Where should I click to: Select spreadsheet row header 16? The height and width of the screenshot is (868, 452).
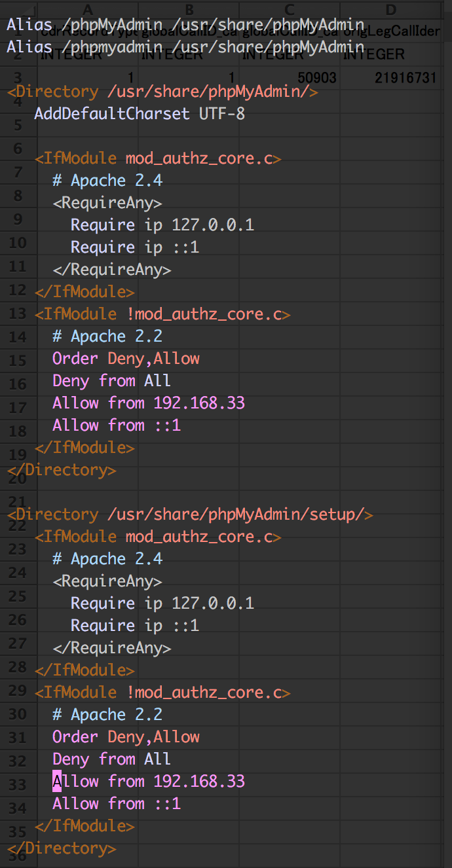pos(18,384)
